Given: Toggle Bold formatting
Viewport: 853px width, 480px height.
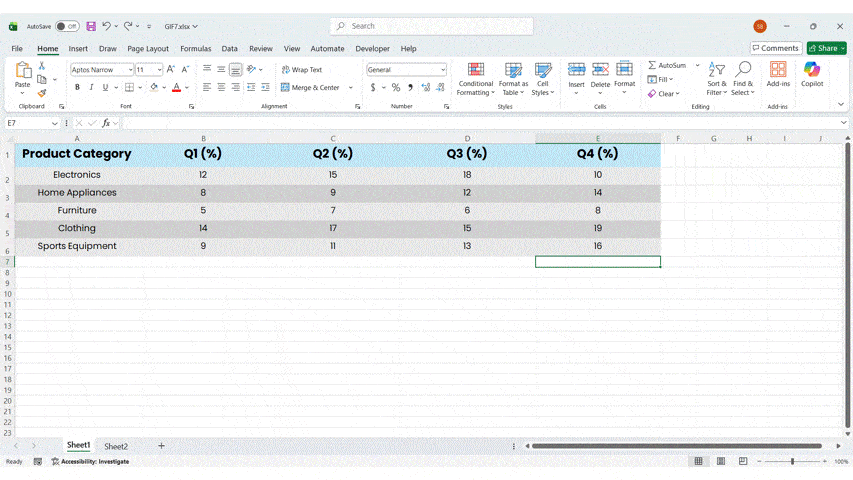Looking at the screenshot, I should 77,87.
